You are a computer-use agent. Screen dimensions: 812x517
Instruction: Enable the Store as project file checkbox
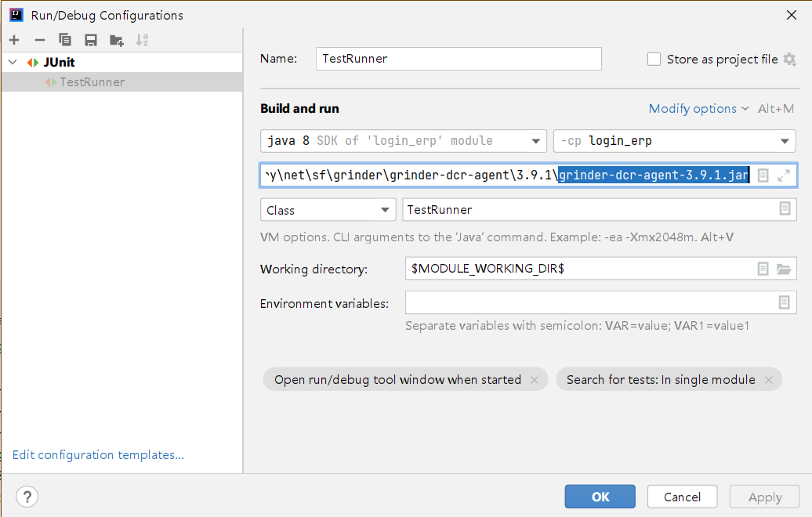click(654, 59)
